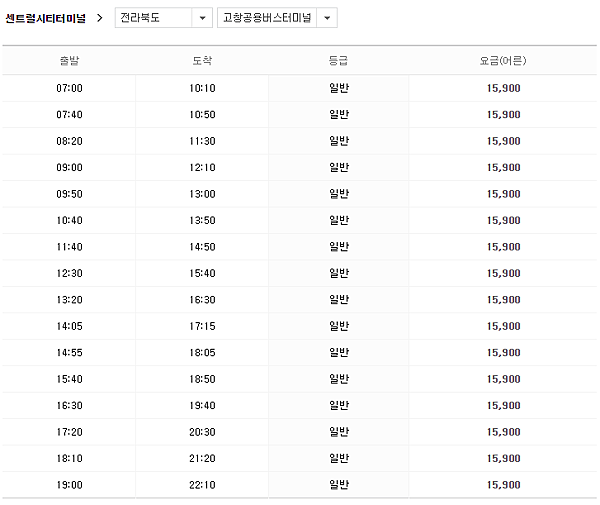Click the 12:10 arrival time
The image size is (600, 505).
coord(202,167)
